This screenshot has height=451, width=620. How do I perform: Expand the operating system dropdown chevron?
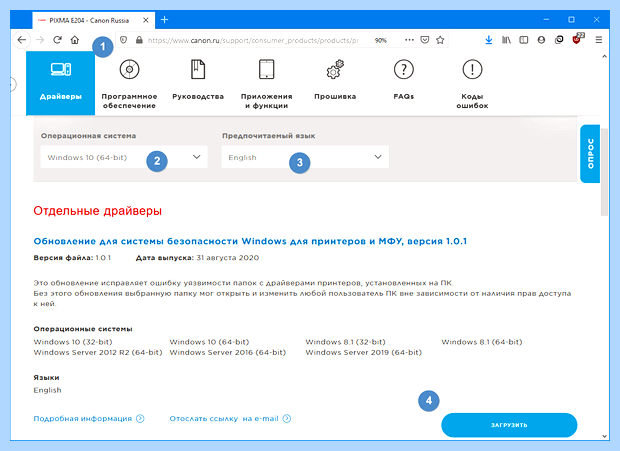click(x=197, y=157)
